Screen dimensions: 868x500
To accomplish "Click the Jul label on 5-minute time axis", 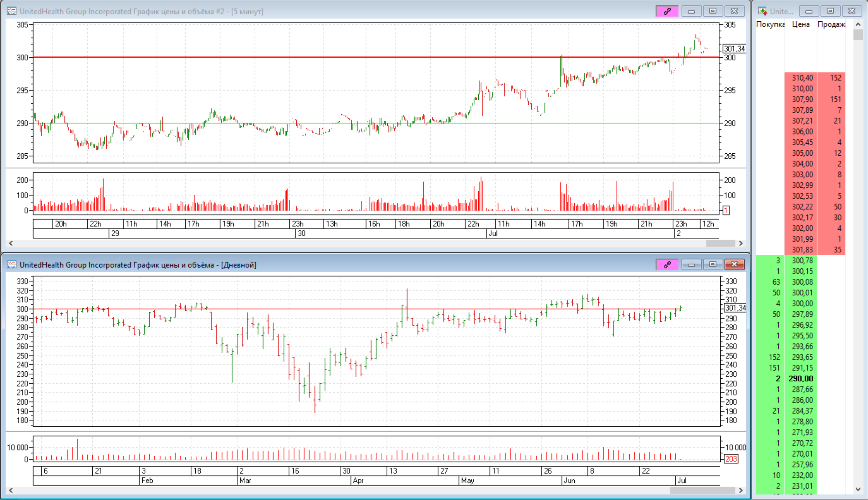I will [493, 233].
